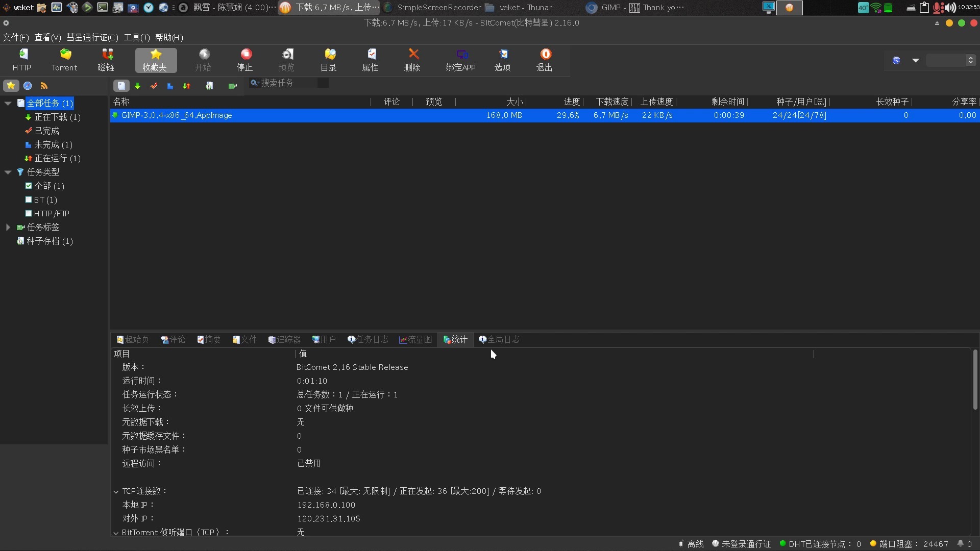Click the 预览 preview toolbar icon

(287, 60)
